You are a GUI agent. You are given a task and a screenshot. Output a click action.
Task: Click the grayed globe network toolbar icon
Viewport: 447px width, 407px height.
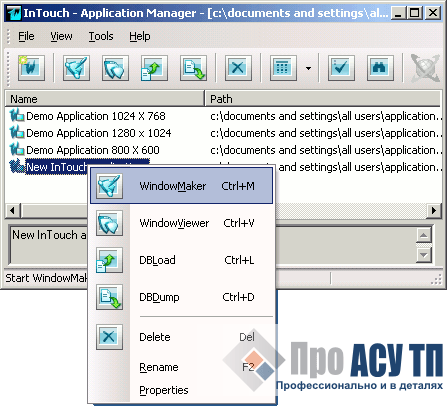[425, 68]
